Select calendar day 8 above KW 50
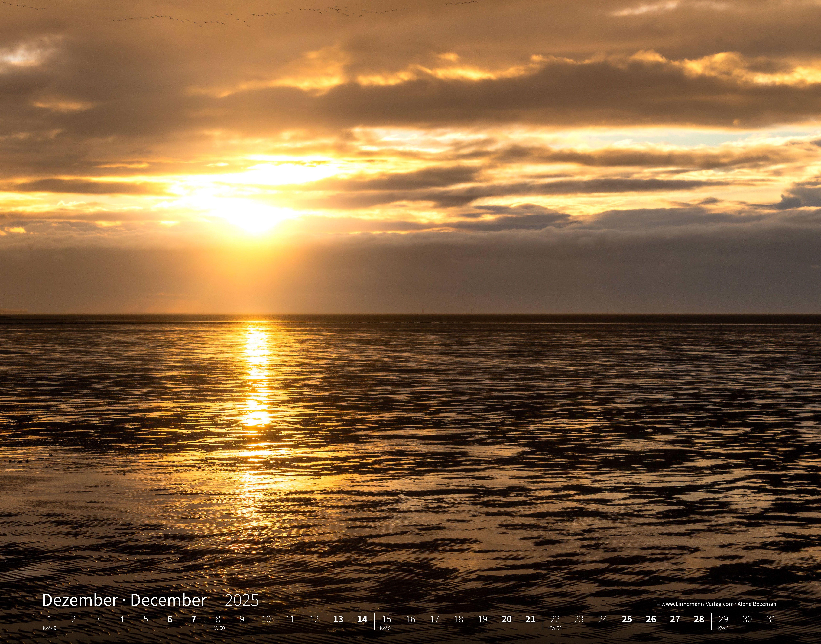Screen dimensions: 821x644 (x=218, y=619)
